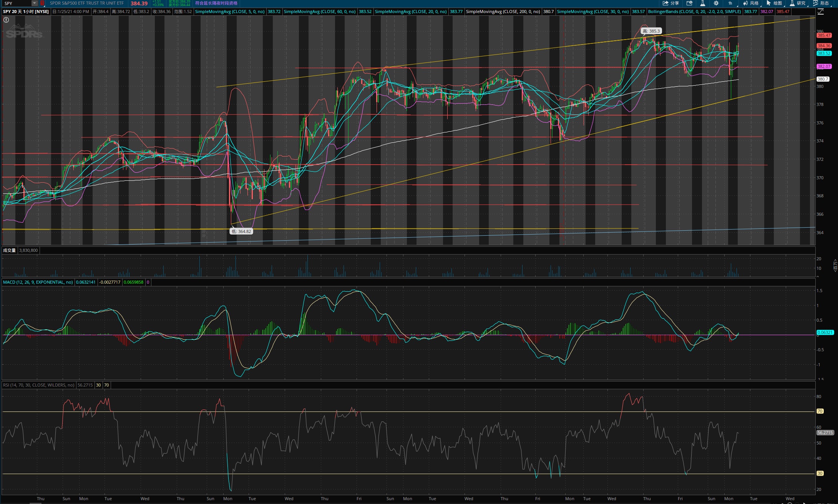838x504 pixels.
Task: Click the red 384.36 price axis tag
Action: point(824,46)
